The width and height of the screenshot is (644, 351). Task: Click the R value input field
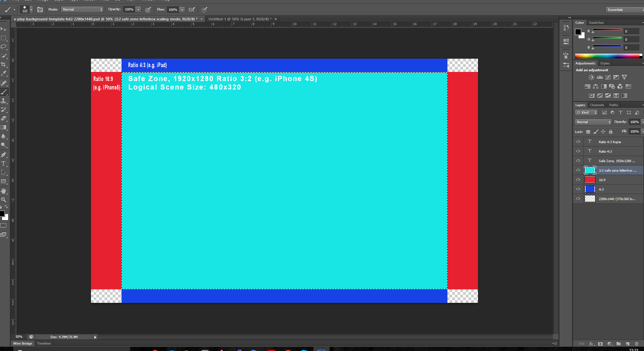click(632, 31)
